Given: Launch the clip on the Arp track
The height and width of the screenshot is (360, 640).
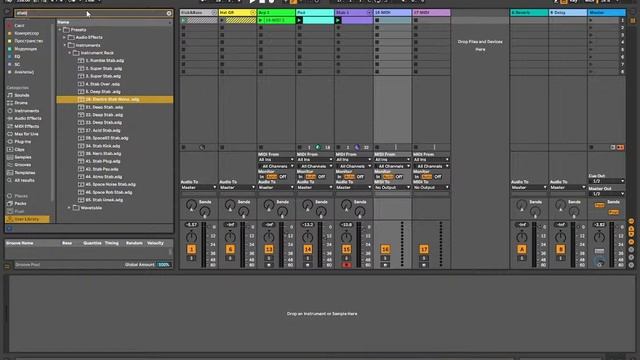Looking at the screenshot, I should click(x=261, y=20).
